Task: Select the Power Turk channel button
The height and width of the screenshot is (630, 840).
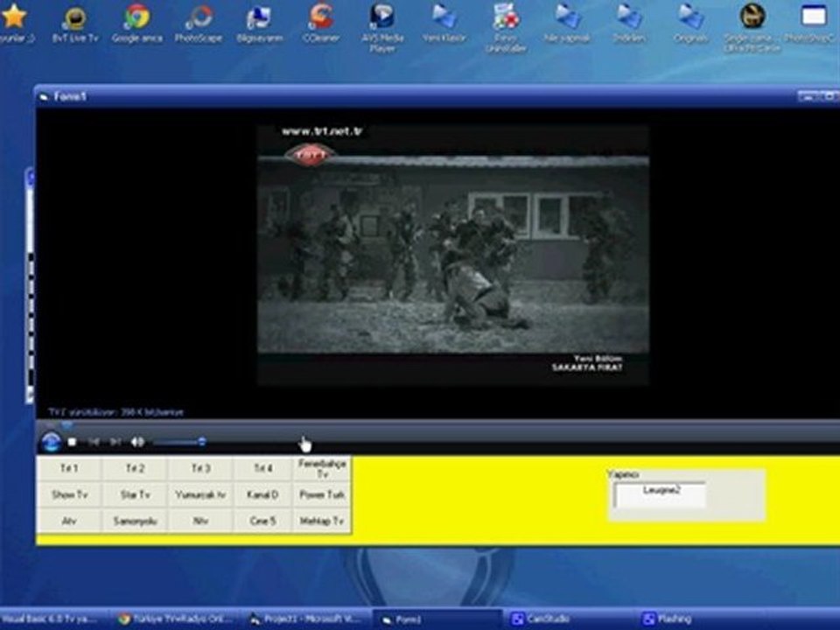Action: tap(322, 494)
